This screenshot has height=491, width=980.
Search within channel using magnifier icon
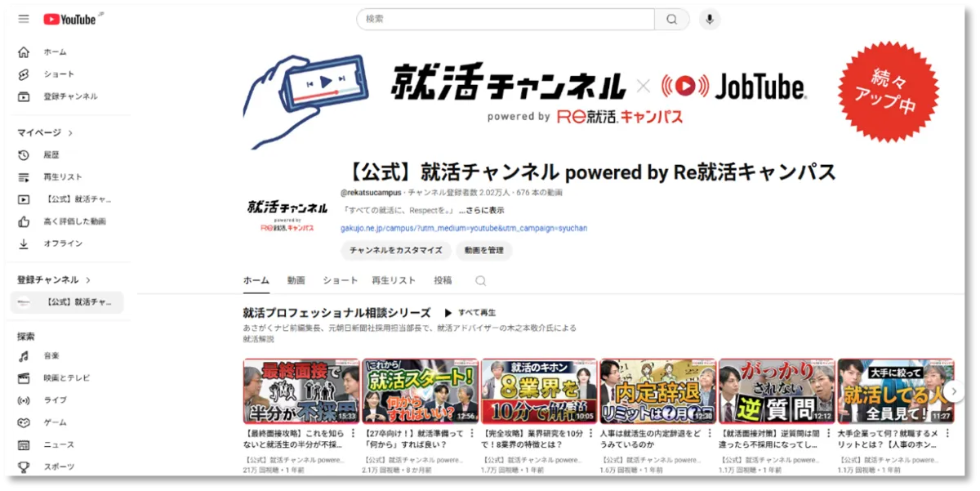coord(481,280)
